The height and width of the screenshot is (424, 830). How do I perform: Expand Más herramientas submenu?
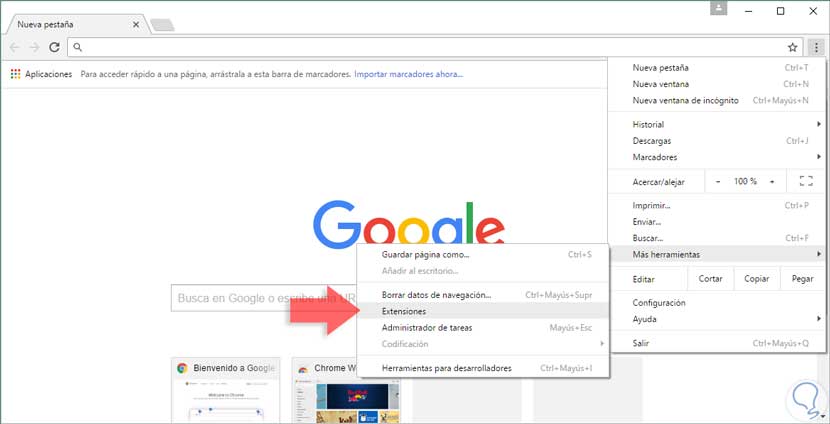(716, 255)
